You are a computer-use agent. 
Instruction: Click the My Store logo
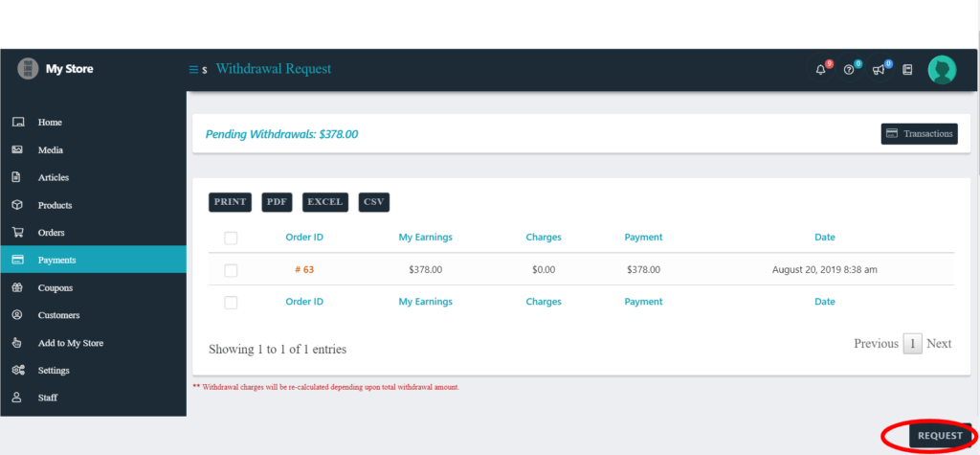pos(29,69)
